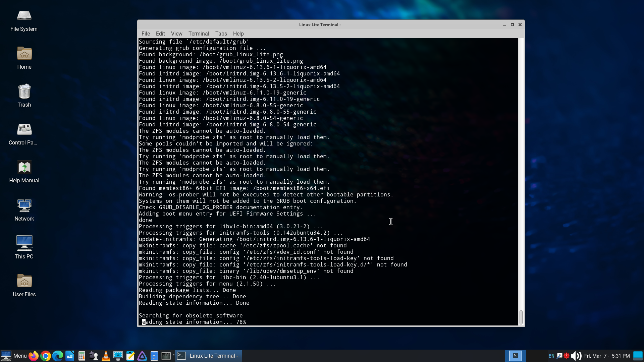644x362 pixels.
Task: Open the Help Manual desktop icon
Action: tap(24, 171)
